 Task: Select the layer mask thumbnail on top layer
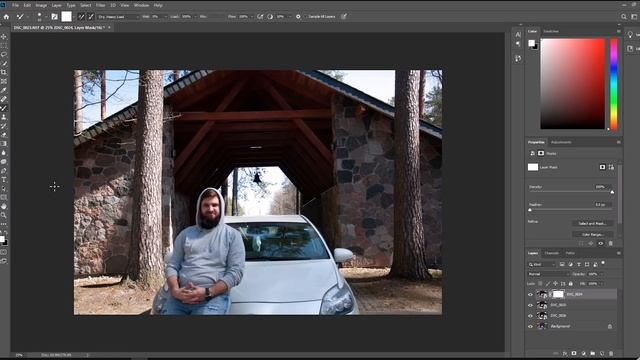coord(558,294)
